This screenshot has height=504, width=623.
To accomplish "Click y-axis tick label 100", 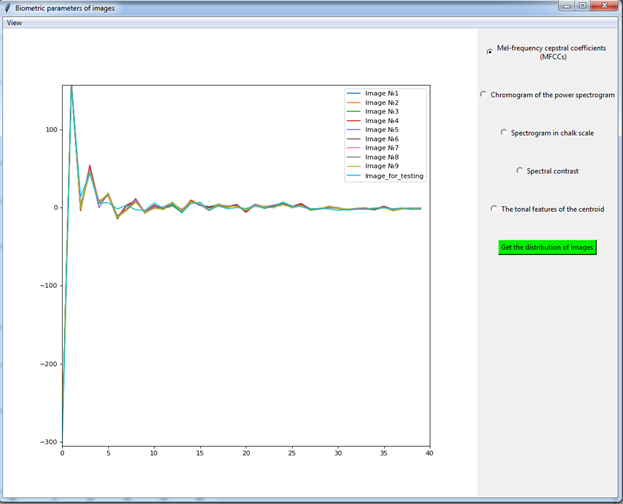I will (x=52, y=130).
